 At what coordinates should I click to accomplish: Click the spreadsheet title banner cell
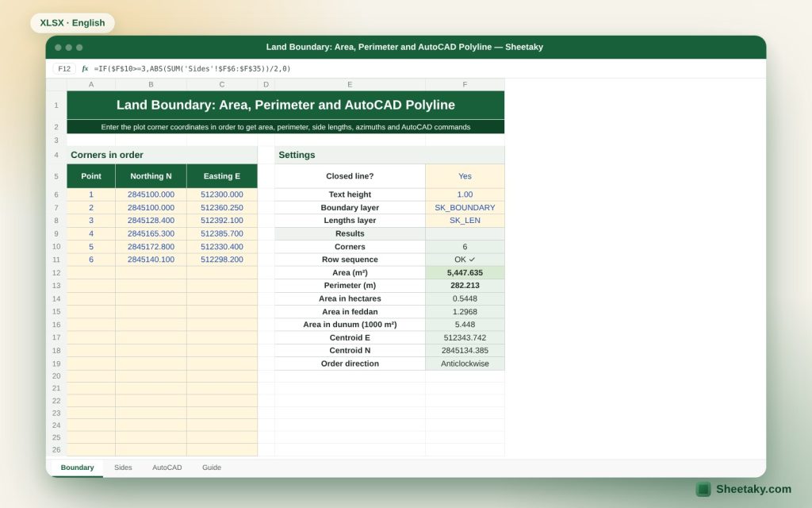(285, 106)
